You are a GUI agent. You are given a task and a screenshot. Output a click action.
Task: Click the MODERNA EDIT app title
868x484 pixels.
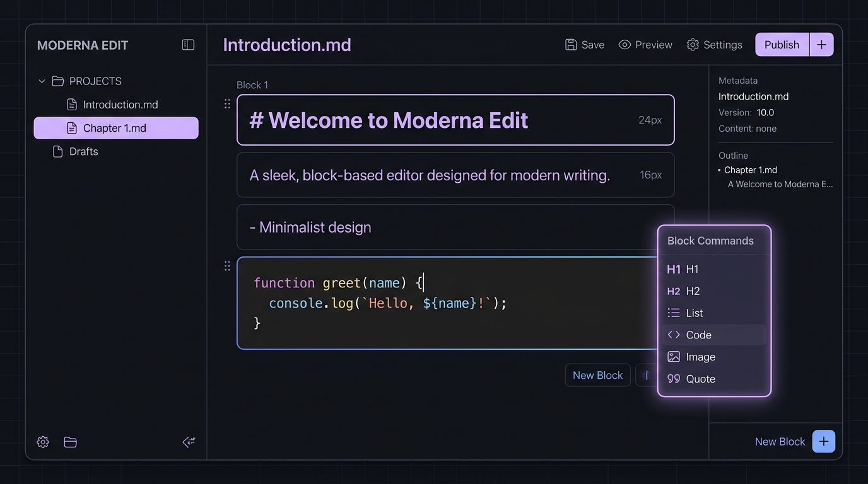pyautogui.click(x=83, y=45)
